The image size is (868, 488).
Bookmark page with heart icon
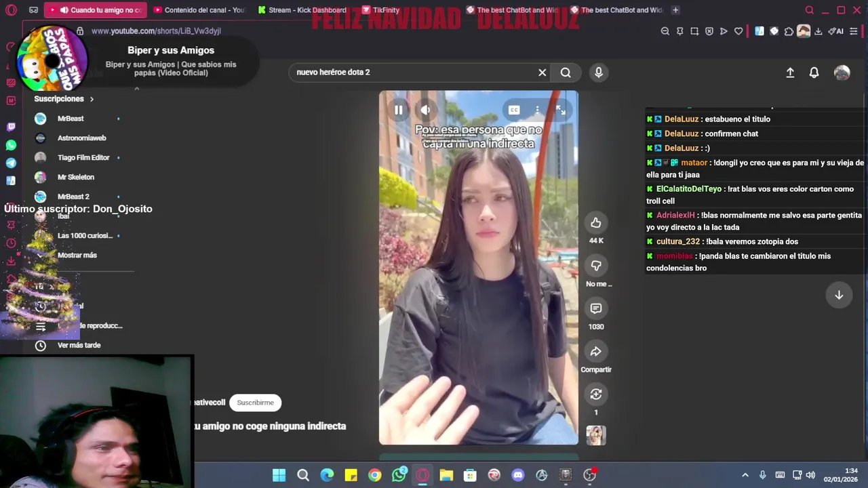pyautogui.click(x=738, y=31)
